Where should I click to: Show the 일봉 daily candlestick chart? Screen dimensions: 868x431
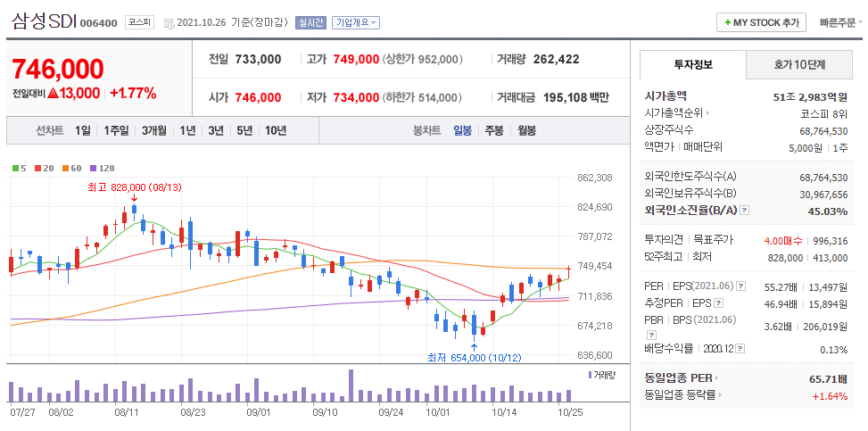pyautogui.click(x=462, y=131)
